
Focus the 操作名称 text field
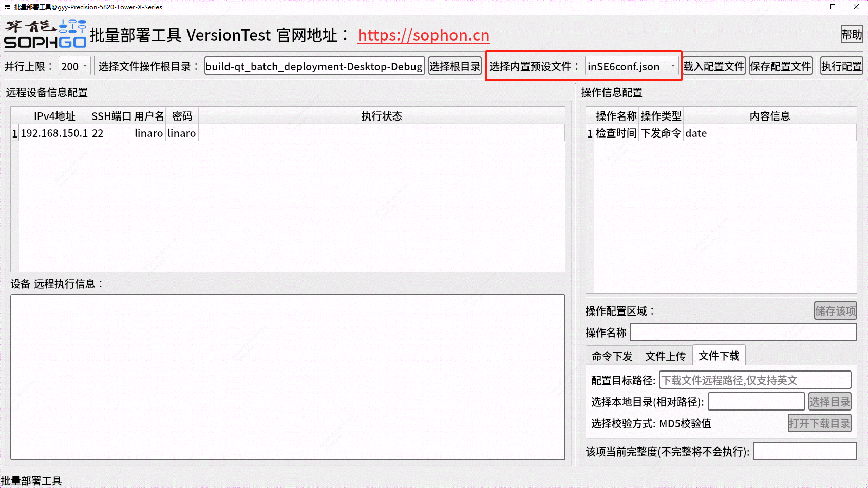(x=743, y=333)
